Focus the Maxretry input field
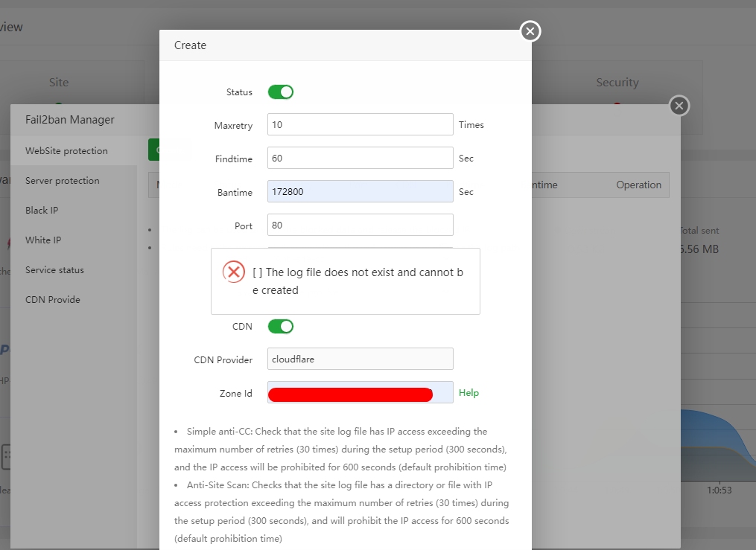Viewport: 756px width, 550px height. [x=360, y=124]
